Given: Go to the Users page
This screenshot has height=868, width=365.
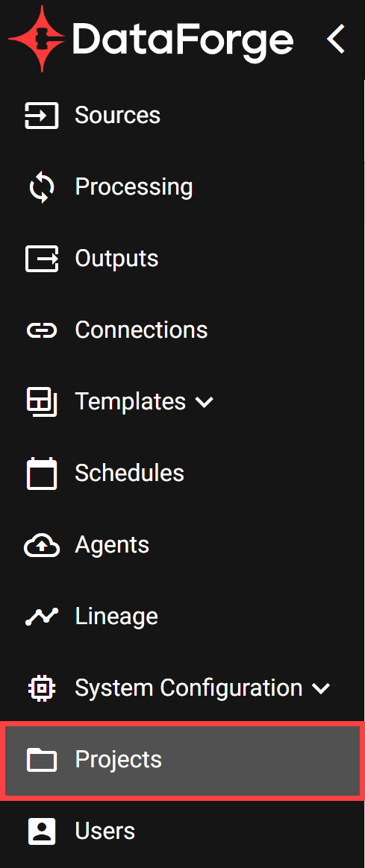Looking at the screenshot, I should (183, 831).
